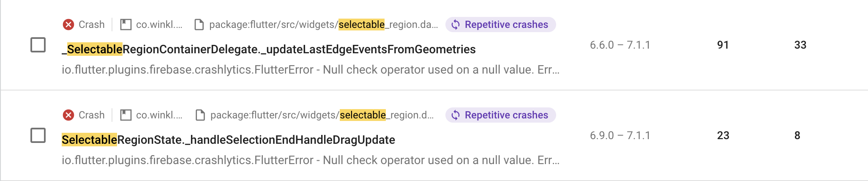Click version range 6.9.0 – 7.1.1

[x=620, y=135]
